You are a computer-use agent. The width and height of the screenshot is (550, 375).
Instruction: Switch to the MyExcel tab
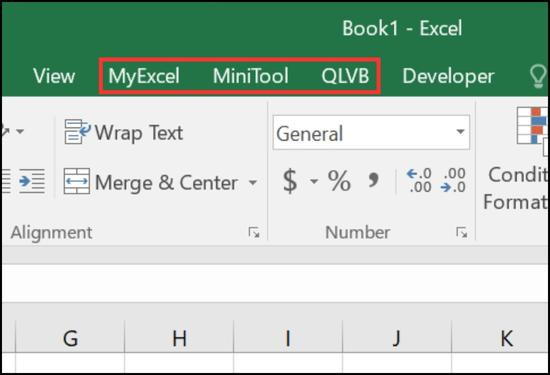click(x=144, y=76)
